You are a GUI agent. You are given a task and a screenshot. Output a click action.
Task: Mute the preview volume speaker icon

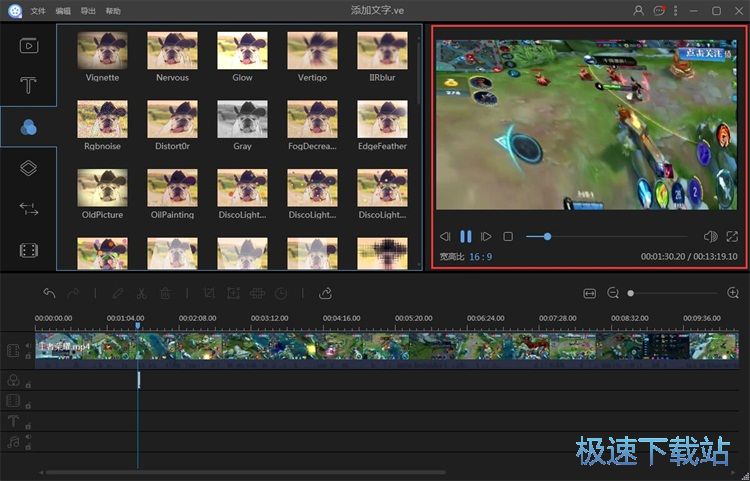(710, 236)
